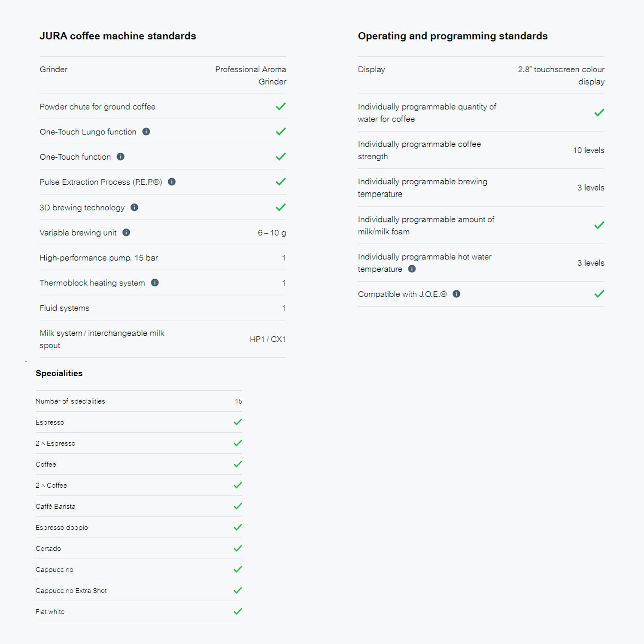Click Operating and programming standards heading
The height and width of the screenshot is (644, 644).
tap(453, 36)
